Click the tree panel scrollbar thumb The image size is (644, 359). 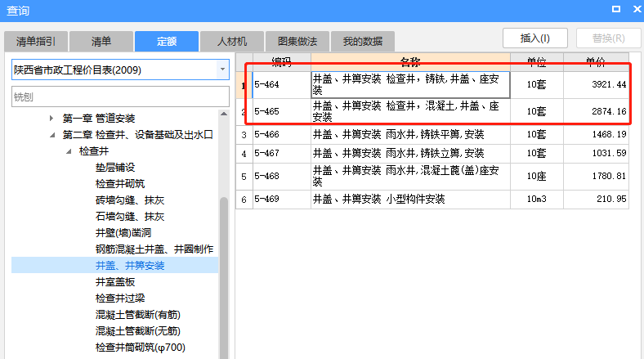[224, 278]
